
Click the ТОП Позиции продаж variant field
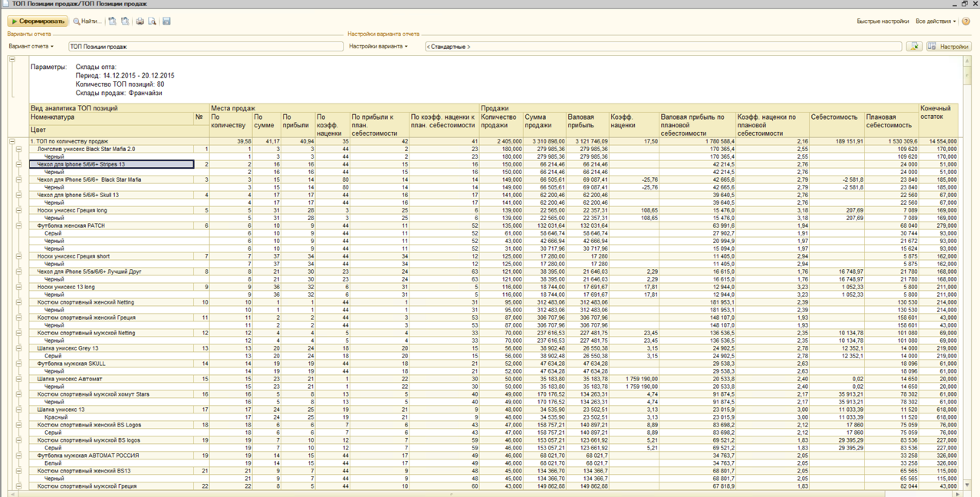[x=206, y=47]
